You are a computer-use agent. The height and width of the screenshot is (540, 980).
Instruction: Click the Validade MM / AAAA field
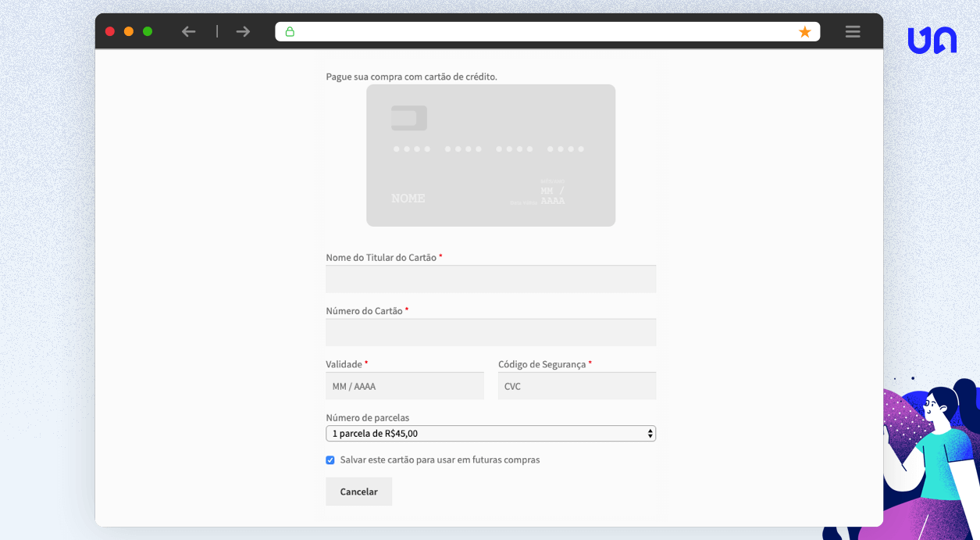[x=404, y=386]
